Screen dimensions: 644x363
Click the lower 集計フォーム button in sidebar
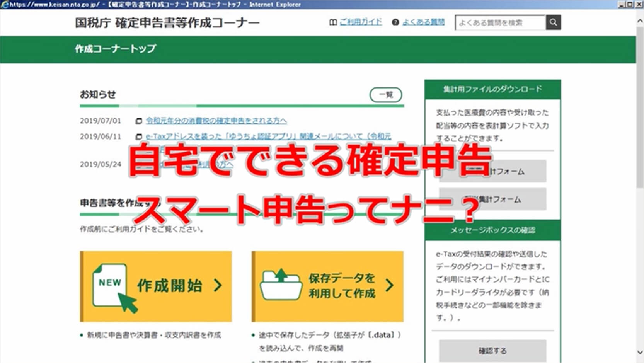[x=492, y=199]
